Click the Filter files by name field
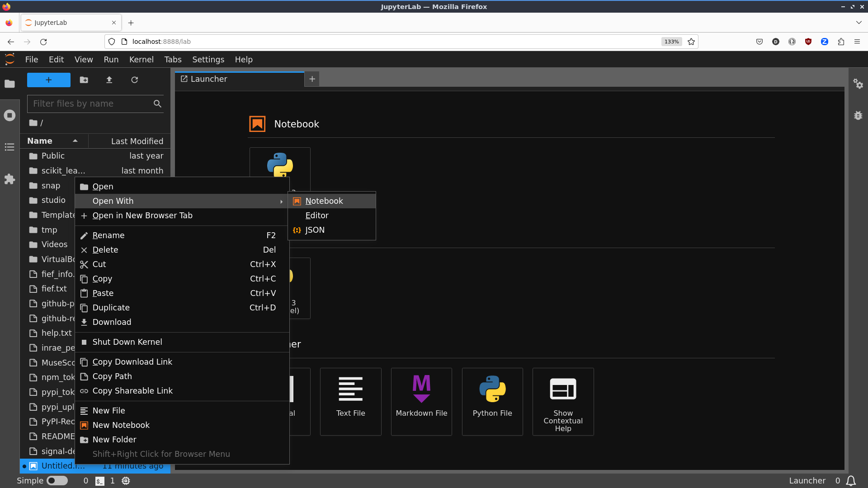Image resolution: width=868 pixels, height=488 pixels. (x=90, y=104)
